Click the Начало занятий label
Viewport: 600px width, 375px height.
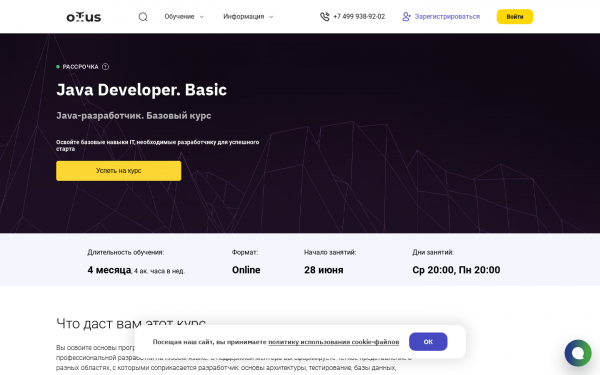(x=330, y=252)
